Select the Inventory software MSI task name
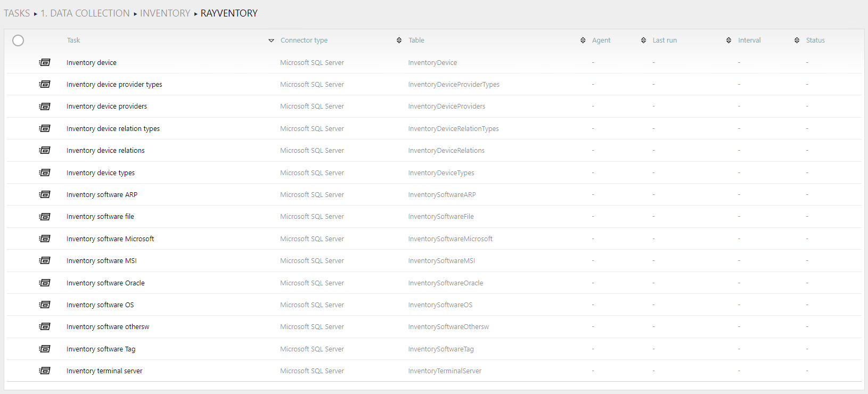868x394 pixels. pos(102,260)
